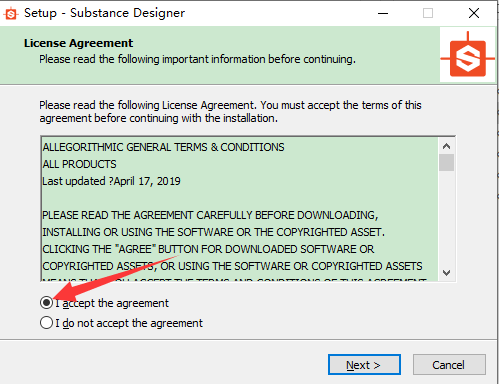Click the empty scrollbar track below the thumb
Image resolution: width=499 pixels, height=384 pixels.
coord(446,218)
